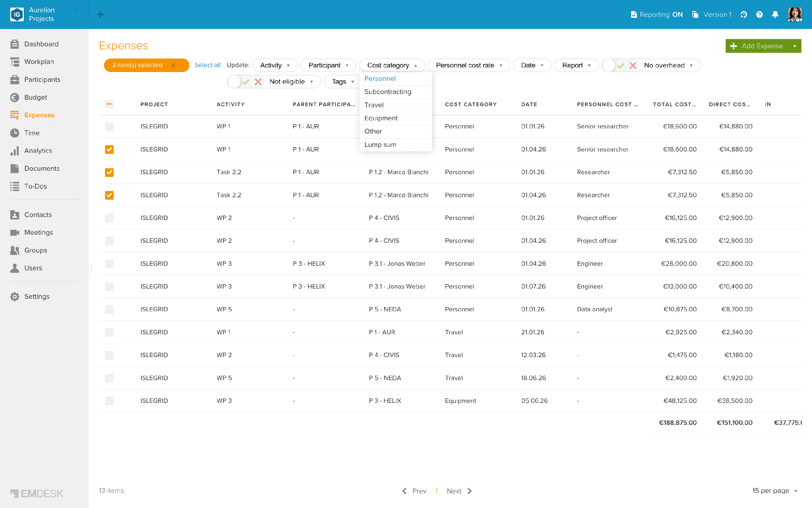Open the Groups people icon
Viewport: 812px width, 508px height.
click(14, 250)
